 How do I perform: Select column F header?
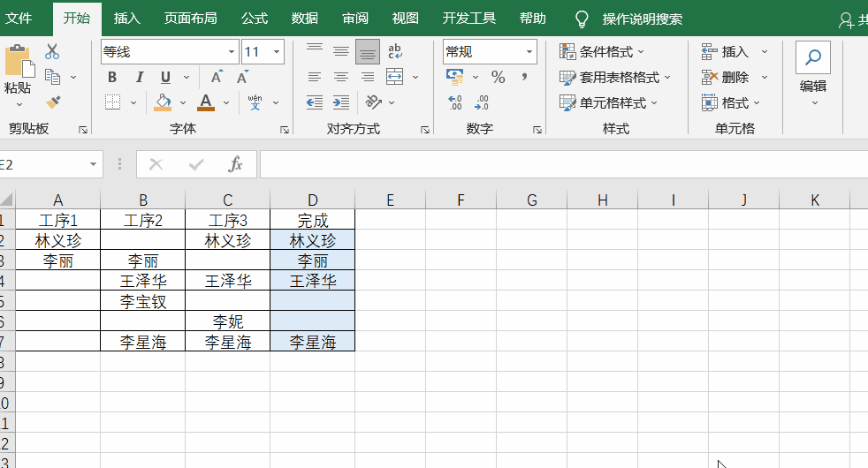pyautogui.click(x=461, y=200)
